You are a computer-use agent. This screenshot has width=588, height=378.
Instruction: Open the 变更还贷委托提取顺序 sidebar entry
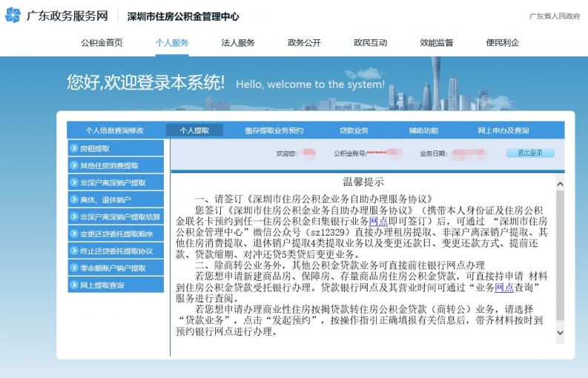click(116, 233)
